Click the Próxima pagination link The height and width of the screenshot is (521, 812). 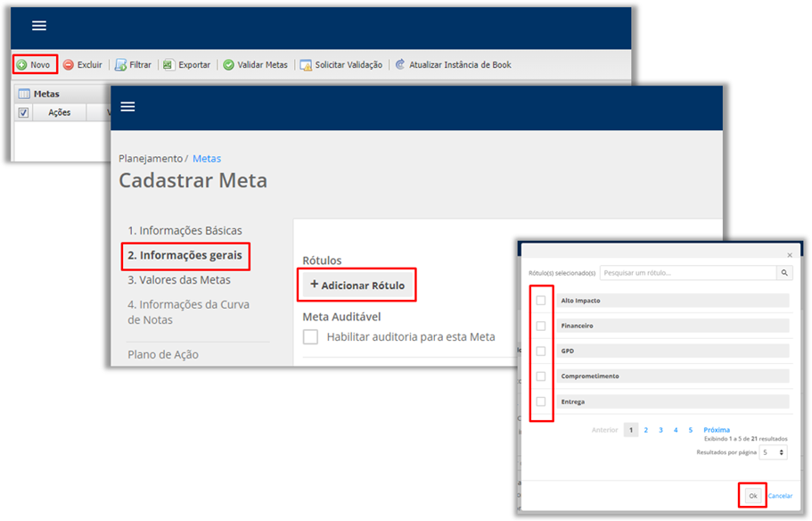[x=716, y=430]
